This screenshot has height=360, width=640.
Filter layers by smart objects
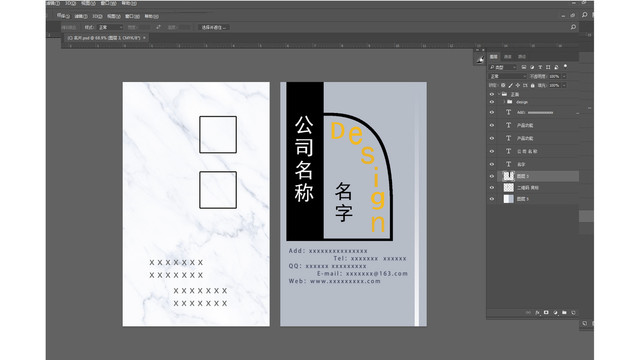tap(556, 67)
